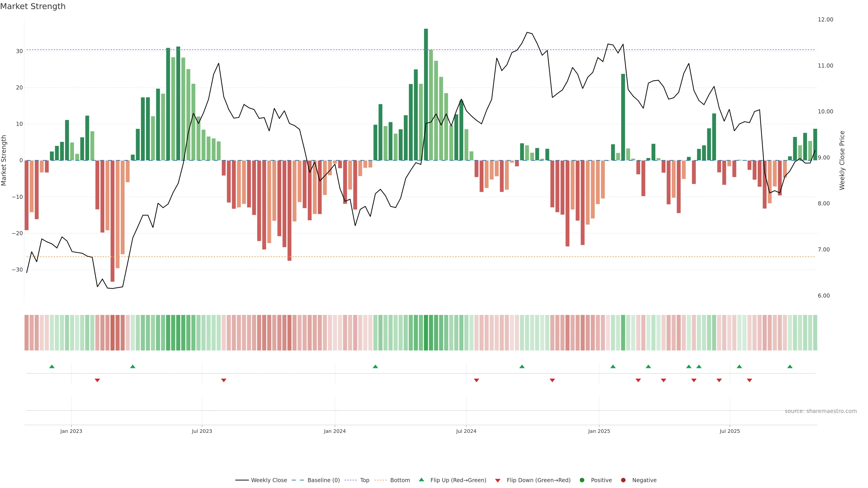868x488 pixels.
Task: Click the darkest green heatmap strip cell
Action: [426, 333]
